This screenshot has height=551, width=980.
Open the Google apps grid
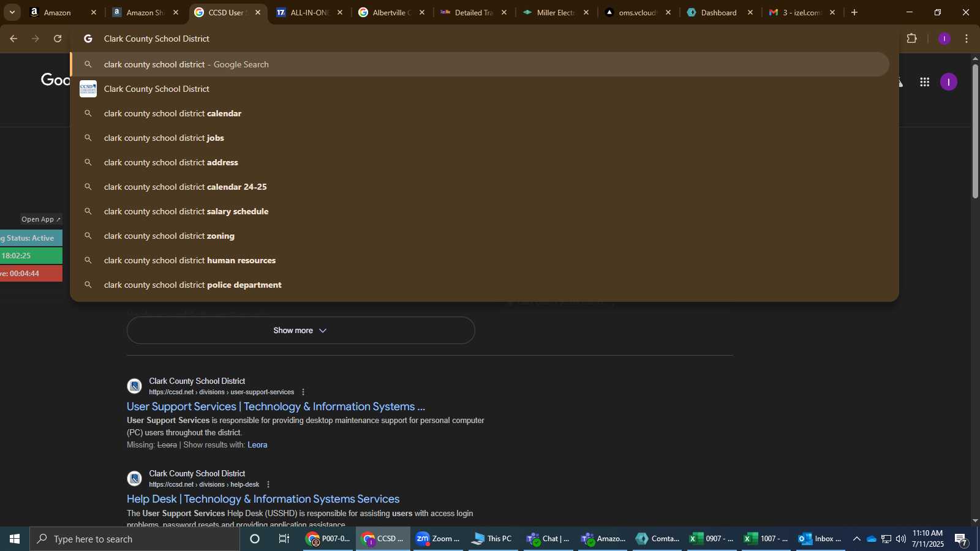pyautogui.click(x=924, y=82)
